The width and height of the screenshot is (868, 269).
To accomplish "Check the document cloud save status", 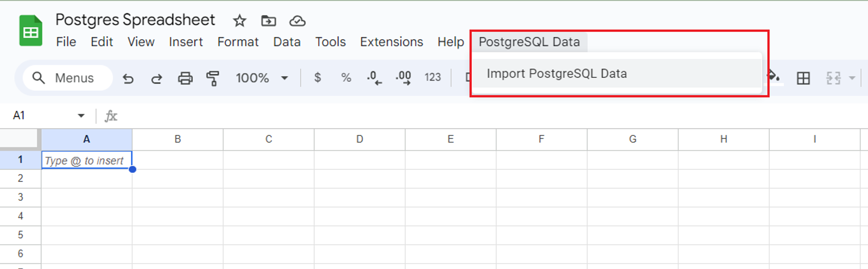I will [297, 21].
